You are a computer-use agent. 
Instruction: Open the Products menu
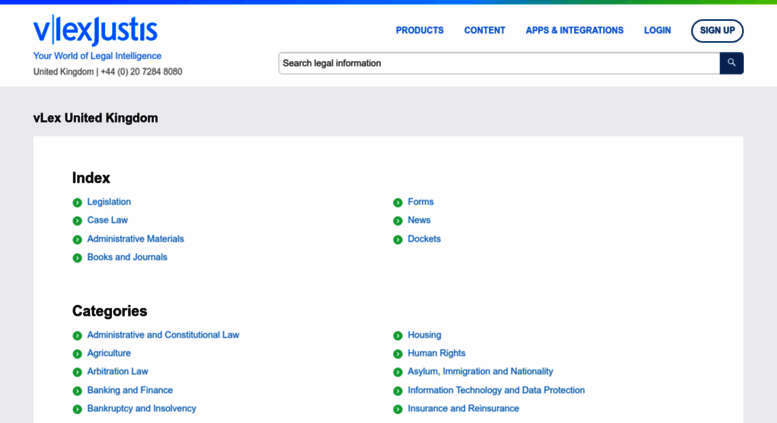pyautogui.click(x=420, y=31)
